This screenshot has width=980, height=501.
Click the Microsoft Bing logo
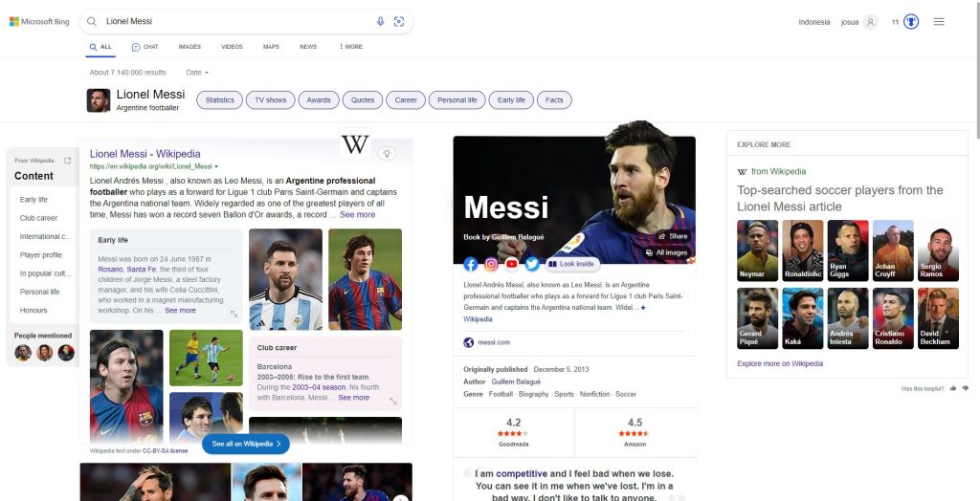point(39,22)
